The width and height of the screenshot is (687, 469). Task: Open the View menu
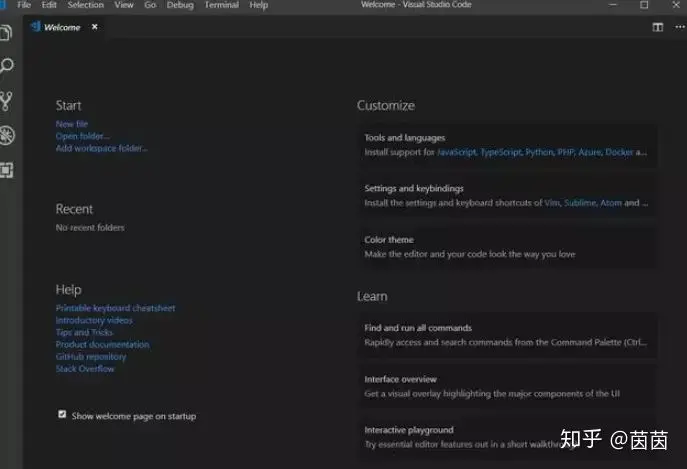coord(124,5)
